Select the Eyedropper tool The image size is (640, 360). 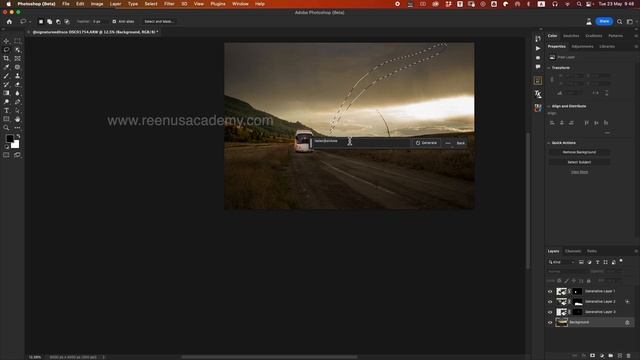click(x=6, y=67)
